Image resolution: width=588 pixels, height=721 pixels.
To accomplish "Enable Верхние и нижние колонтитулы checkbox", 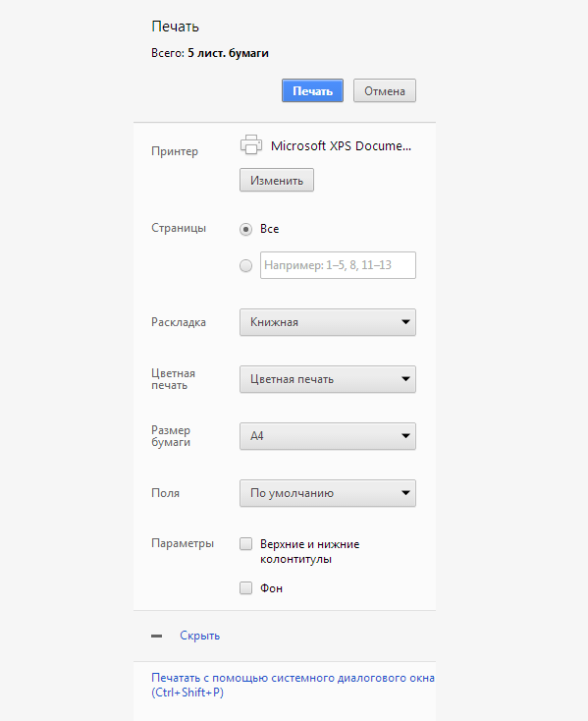I will [x=245, y=544].
